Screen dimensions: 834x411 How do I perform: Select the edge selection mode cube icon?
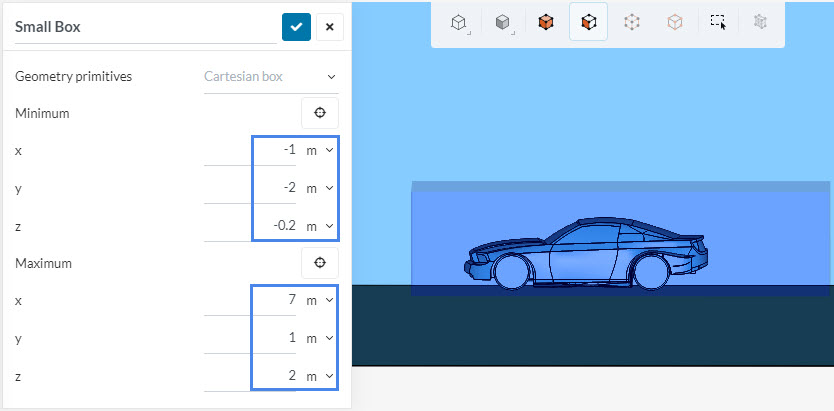point(675,22)
